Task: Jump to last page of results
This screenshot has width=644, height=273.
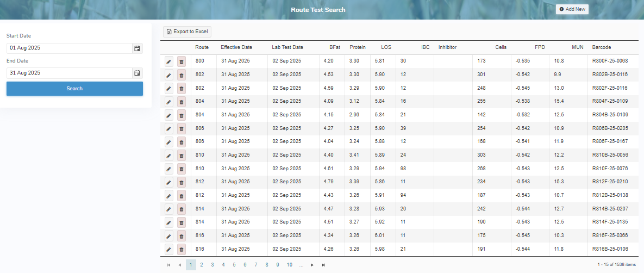Action: [324, 265]
